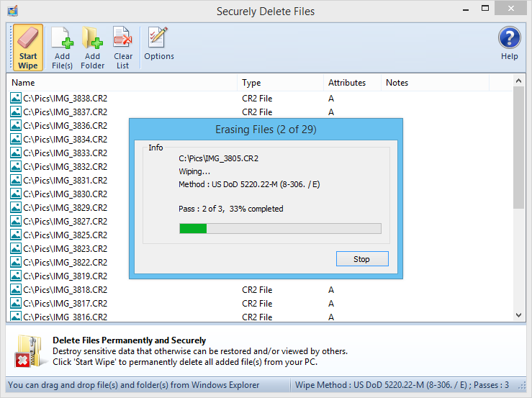The image size is (532, 398).
Task: Select file C:\Pics\IMG_3836.CR2
Action: click(x=65, y=126)
